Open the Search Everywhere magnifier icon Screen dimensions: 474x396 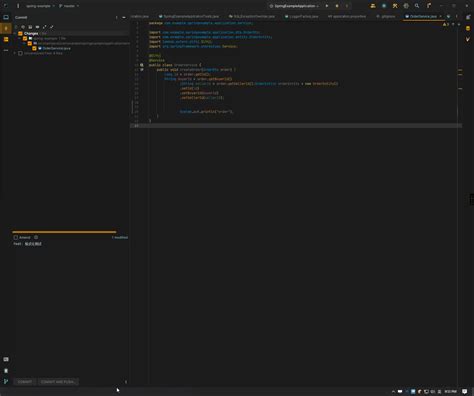[417, 6]
